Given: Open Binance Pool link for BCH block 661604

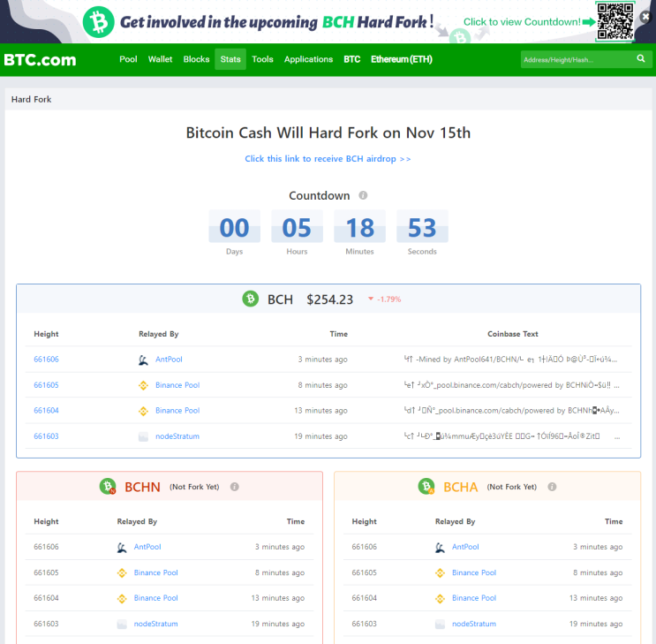Looking at the screenshot, I should pyautogui.click(x=177, y=411).
